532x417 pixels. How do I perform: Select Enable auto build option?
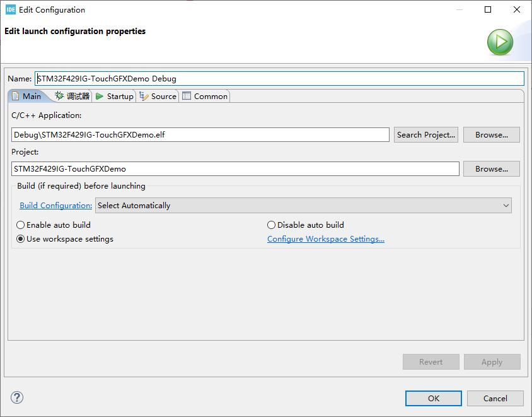tap(21, 225)
